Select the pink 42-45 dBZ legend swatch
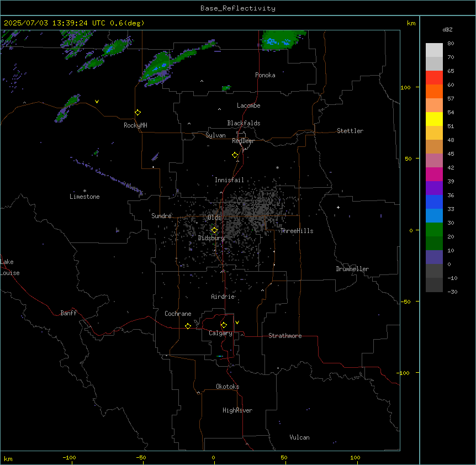Viewport: 476px width, 465px height. (x=434, y=161)
